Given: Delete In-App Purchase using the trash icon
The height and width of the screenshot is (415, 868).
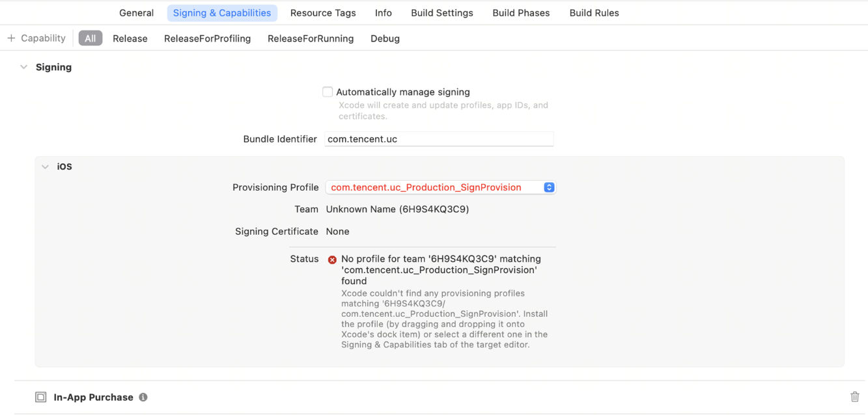Looking at the screenshot, I should point(855,396).
